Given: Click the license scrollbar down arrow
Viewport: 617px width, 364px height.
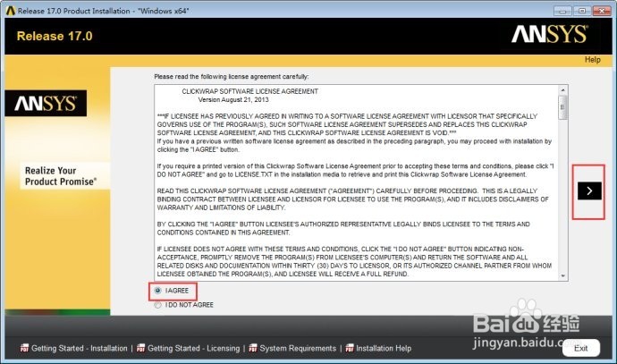Looking at the screenshot, I should point(562,275).
